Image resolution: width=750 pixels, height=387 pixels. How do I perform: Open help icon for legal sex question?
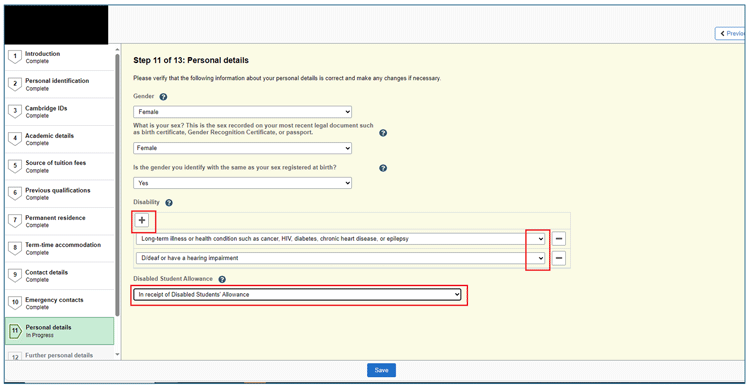pos(383,133)
